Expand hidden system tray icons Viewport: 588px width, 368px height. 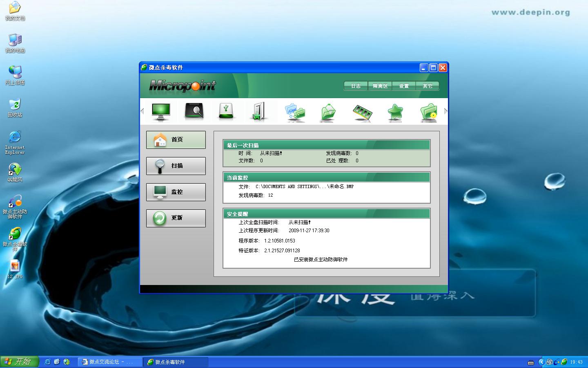pos(542,362)
